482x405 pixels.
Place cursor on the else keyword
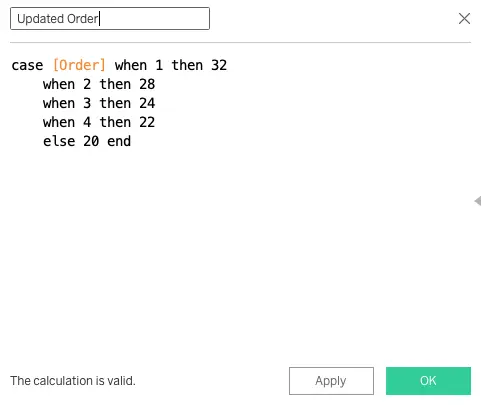pyautogui.click(x=59, y=141)
